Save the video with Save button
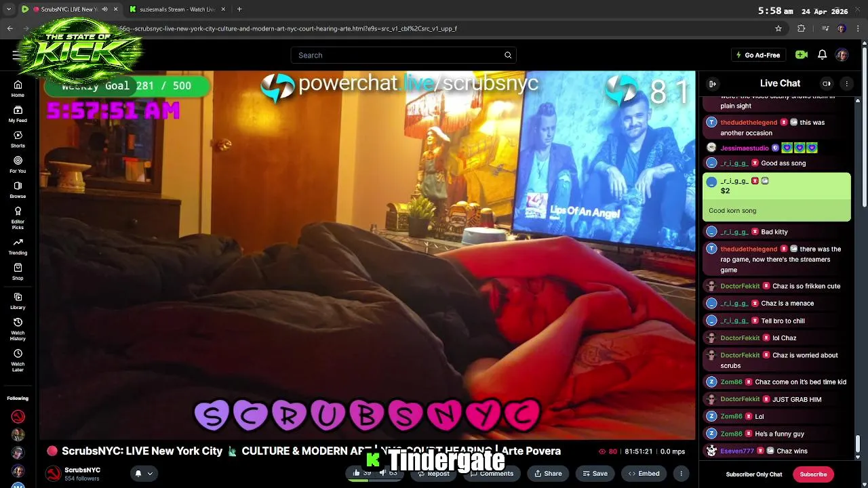The image size is (868, 488). click(595, 474)
